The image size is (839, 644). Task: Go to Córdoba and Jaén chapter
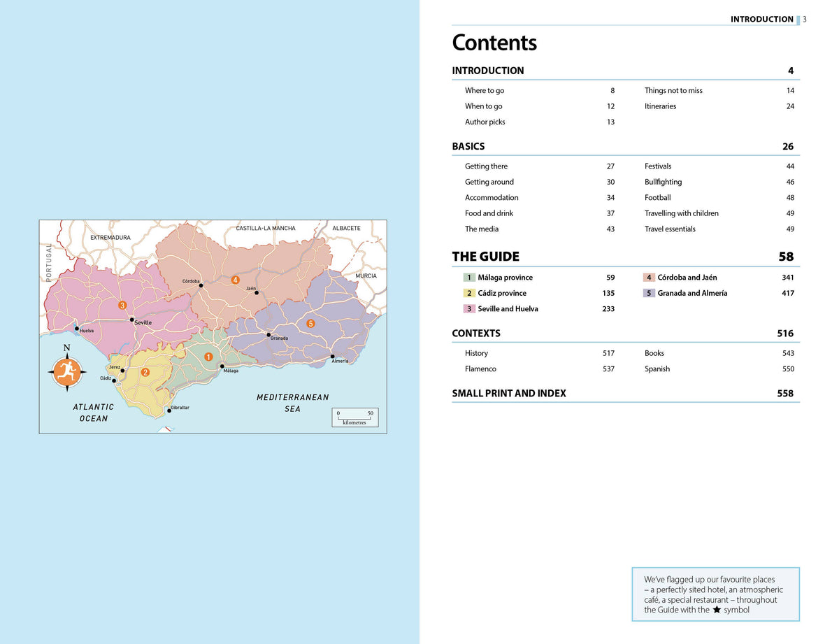coord(687,278)
